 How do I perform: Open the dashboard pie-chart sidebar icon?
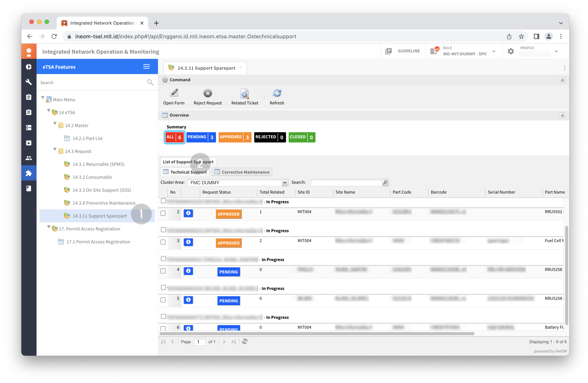29,67
